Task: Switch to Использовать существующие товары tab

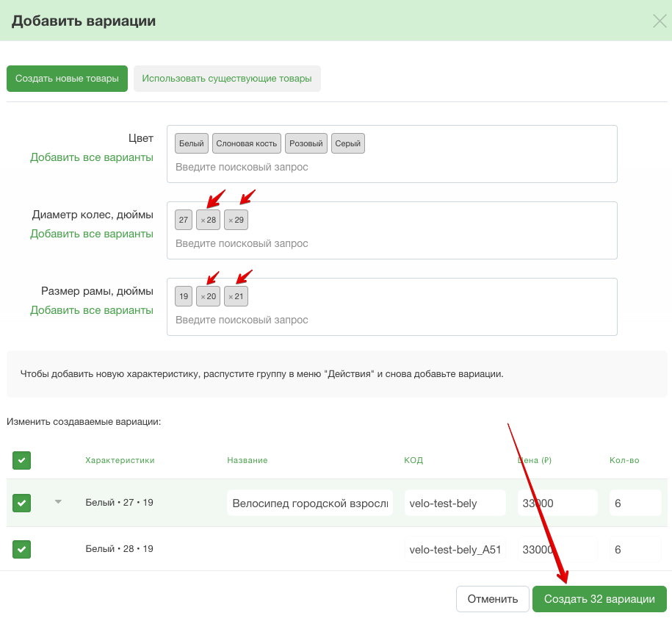Action: click(x=227, y=79)
